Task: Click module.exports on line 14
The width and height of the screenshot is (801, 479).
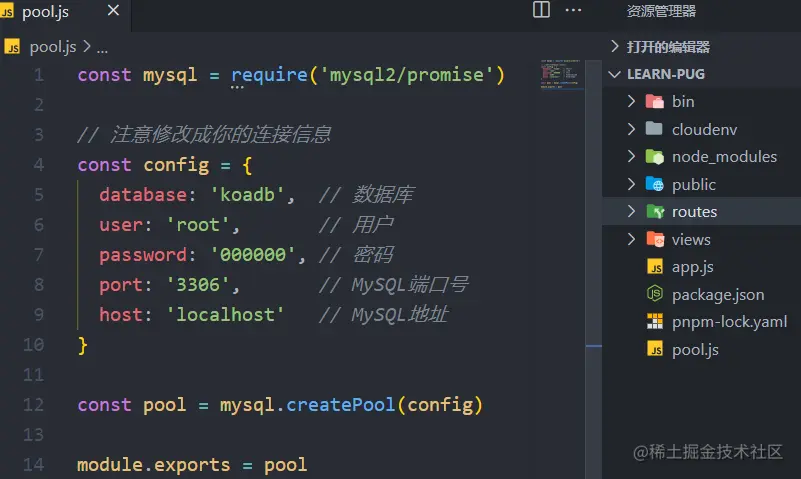Action: (x=153, y=465)
